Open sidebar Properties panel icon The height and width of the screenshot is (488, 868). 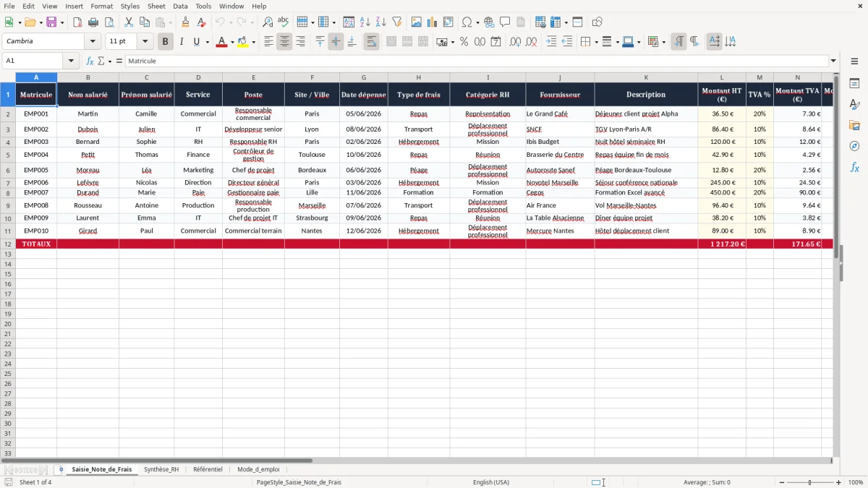(854, 84)
